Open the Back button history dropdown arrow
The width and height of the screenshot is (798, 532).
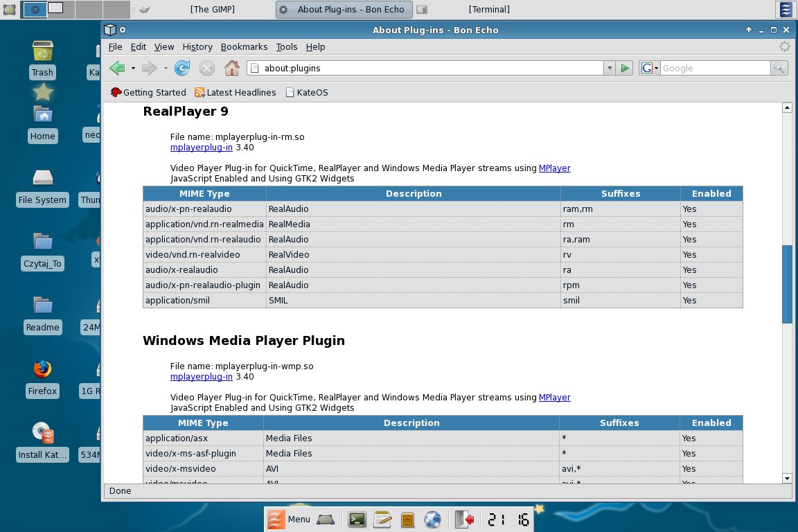point(133,68)
